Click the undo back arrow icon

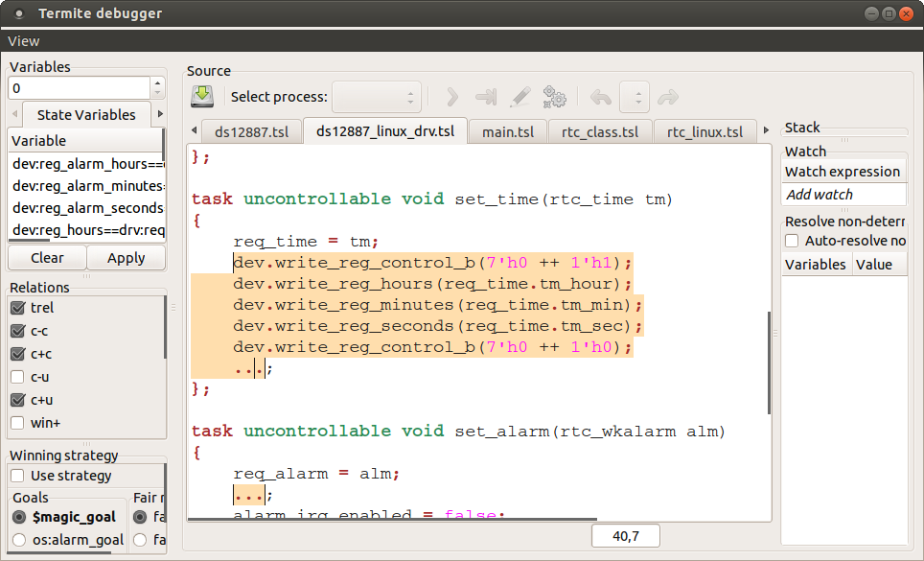601,97
